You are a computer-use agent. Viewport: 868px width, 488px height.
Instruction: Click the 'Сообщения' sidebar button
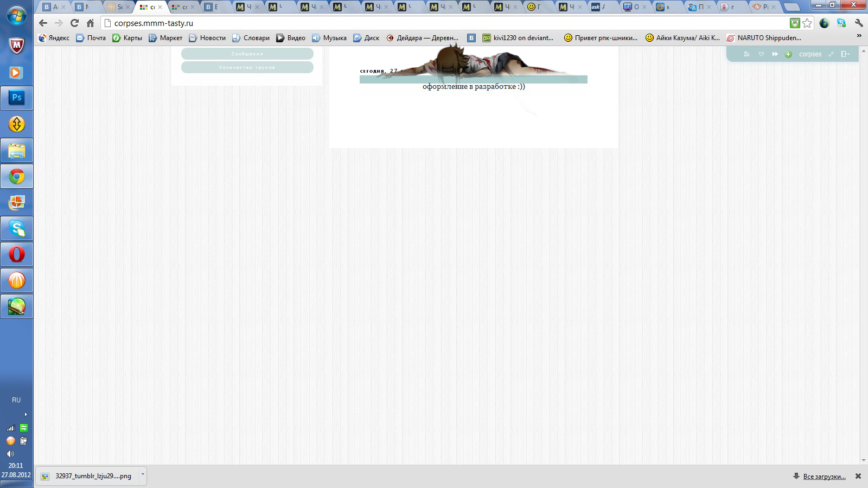click(247, 54)
